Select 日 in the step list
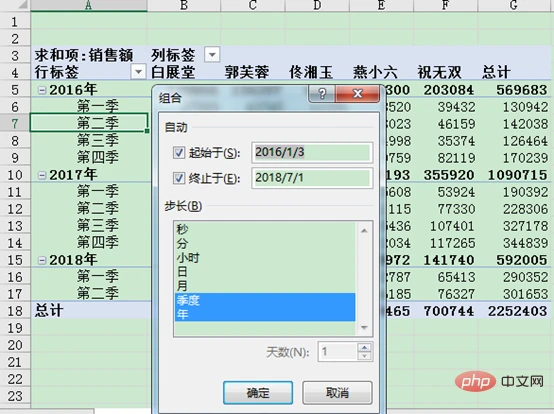This screenshot has width=554, height=414. 265,272
